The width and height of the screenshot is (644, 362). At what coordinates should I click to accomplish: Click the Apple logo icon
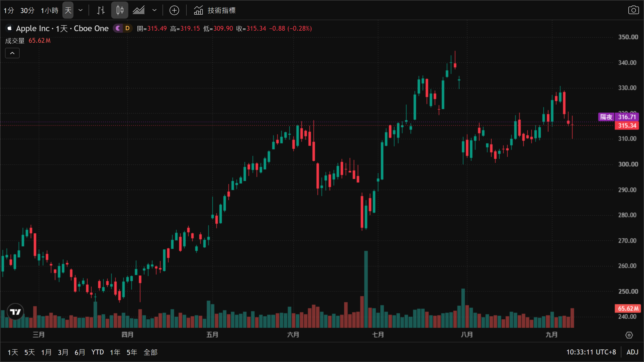pyautogui.click(x=10, y=28)
